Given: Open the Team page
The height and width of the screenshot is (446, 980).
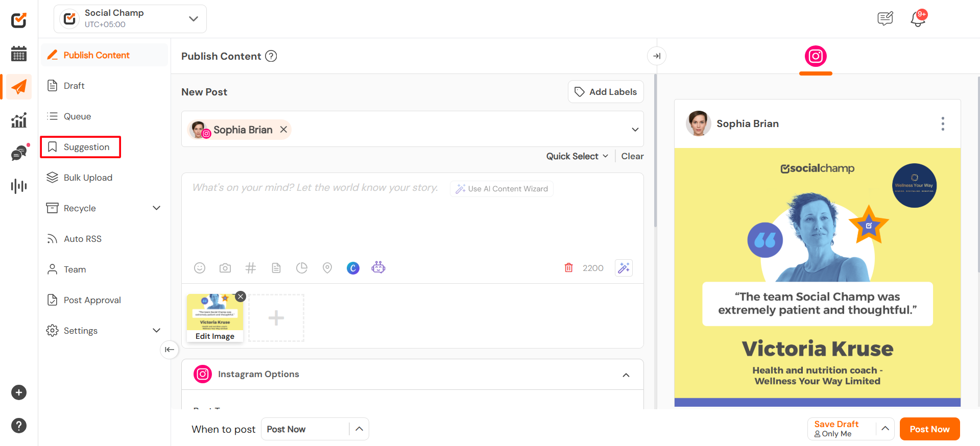Looking at the screenshot, I should [75, 269].
